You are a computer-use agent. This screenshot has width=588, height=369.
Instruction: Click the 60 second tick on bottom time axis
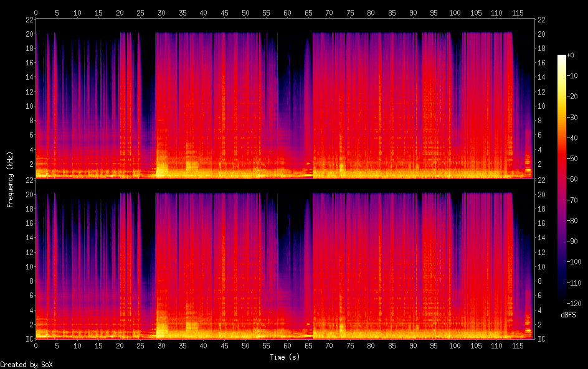pyautogui.click(x=287, y=345)
